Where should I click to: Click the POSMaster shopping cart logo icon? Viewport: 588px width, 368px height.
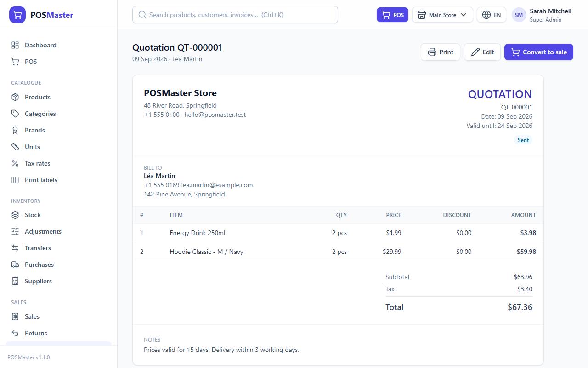pyautogui.click(x=17, y=15)
